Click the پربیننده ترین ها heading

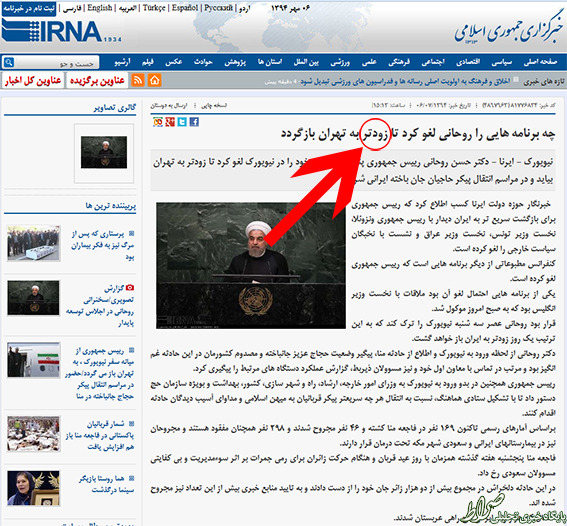(x=111, y=206)
